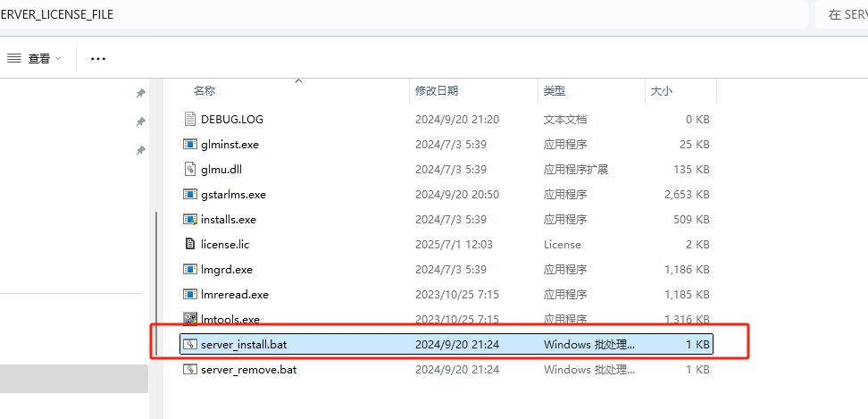Click the server_remove.bat batch file icon
The height and width of the screenshot is (419, 868).
coord(190,369)
